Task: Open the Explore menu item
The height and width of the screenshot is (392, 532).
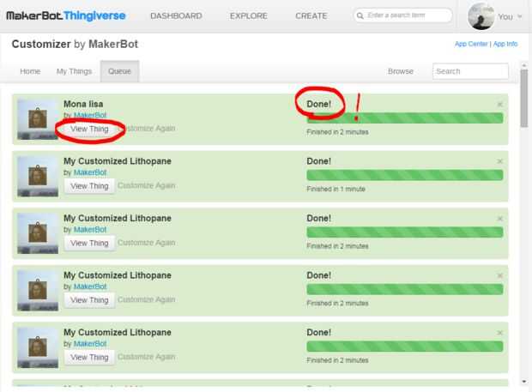Action: [249, 16]
